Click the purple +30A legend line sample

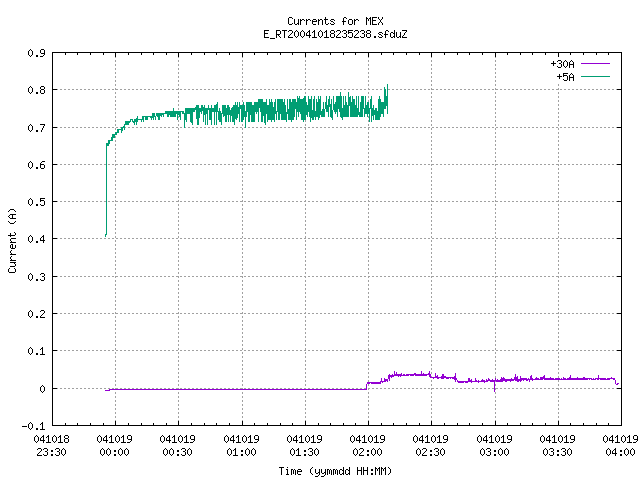595,64
